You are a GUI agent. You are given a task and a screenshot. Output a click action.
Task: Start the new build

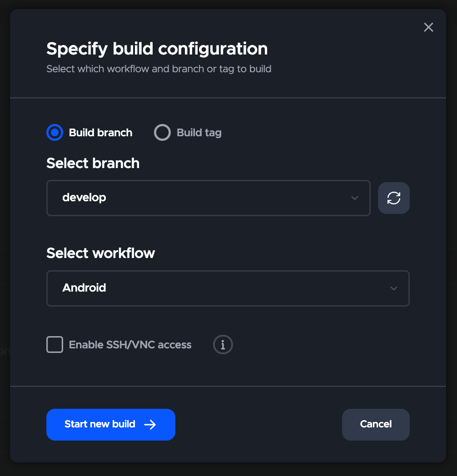click(111, 424)
